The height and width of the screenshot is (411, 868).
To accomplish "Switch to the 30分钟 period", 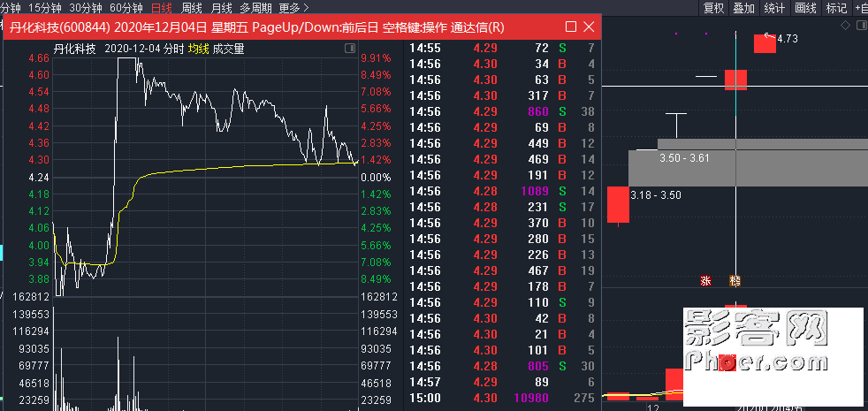I will (x=86, y=8).
